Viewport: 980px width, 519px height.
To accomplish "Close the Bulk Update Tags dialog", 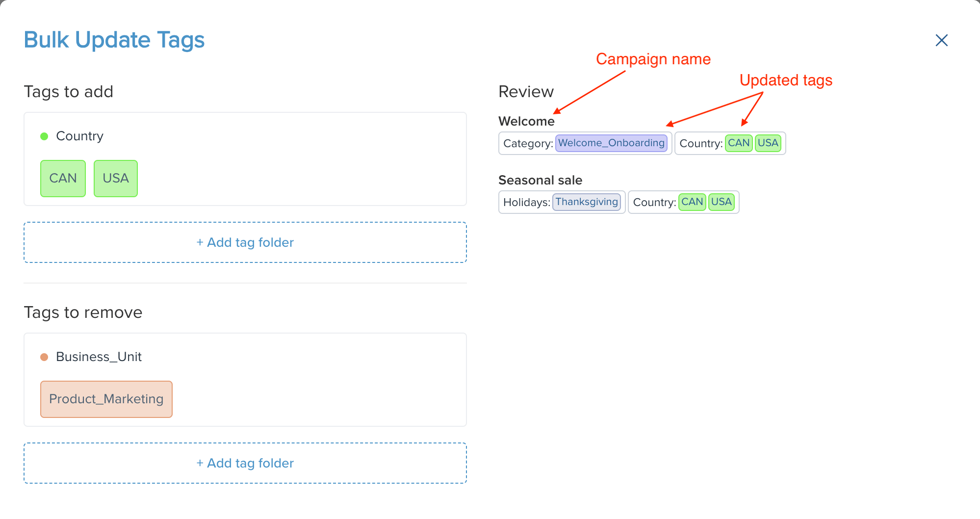I will (x=941, y=40).
